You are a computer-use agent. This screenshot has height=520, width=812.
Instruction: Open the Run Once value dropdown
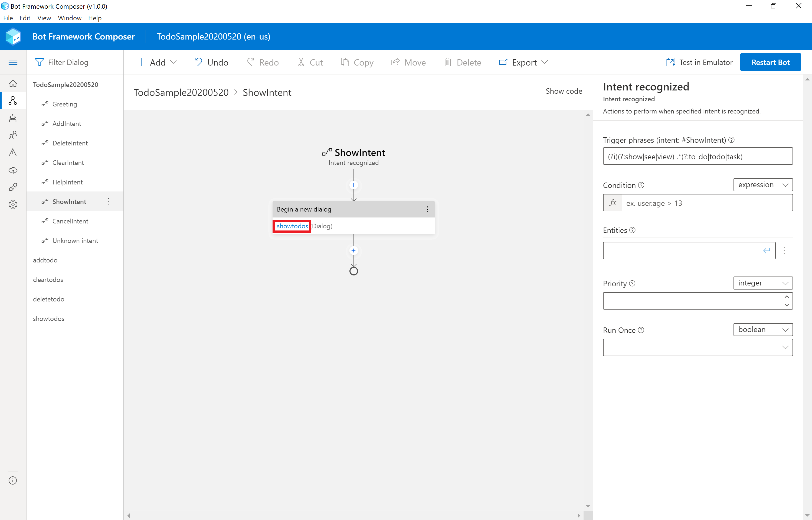697,347
